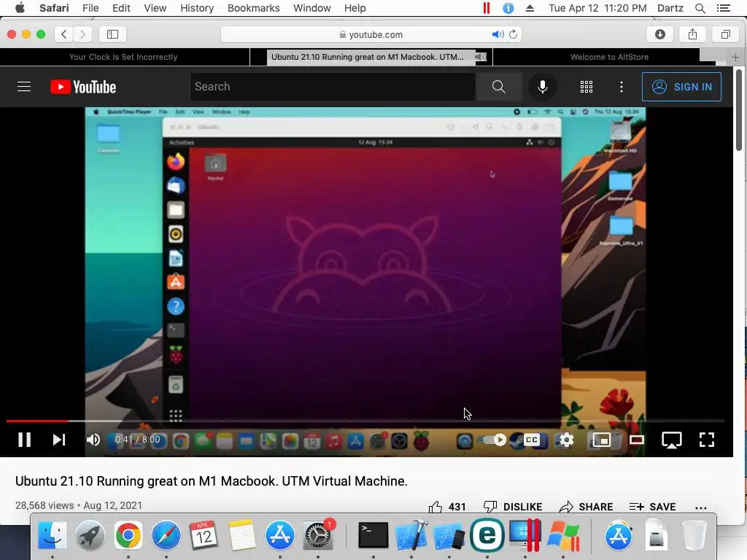Switch to theater mode view

pos(636,440)
